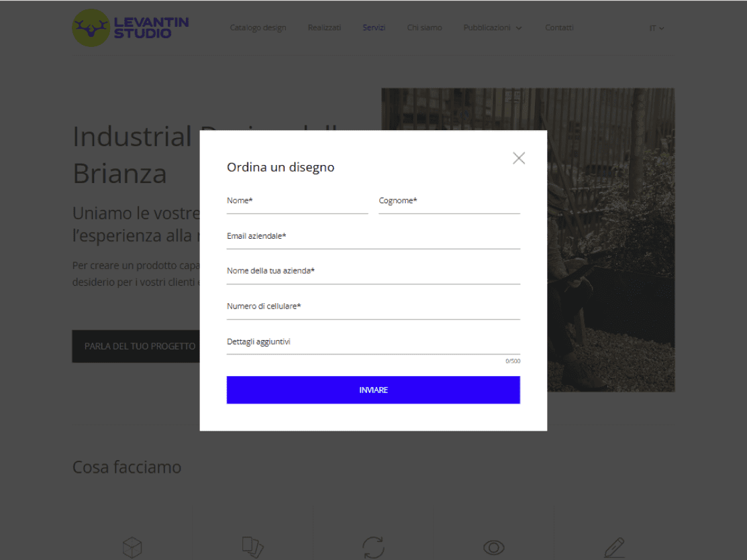This screenshot has height=560, width=747.
Task: Click the circular refresh arrows icon
Action: click(373, 547)
